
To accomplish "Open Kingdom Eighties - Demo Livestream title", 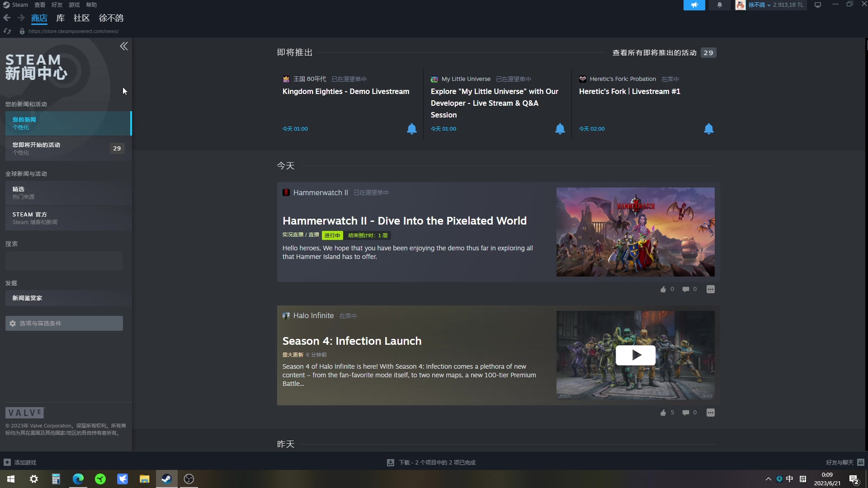I will 346,91.
